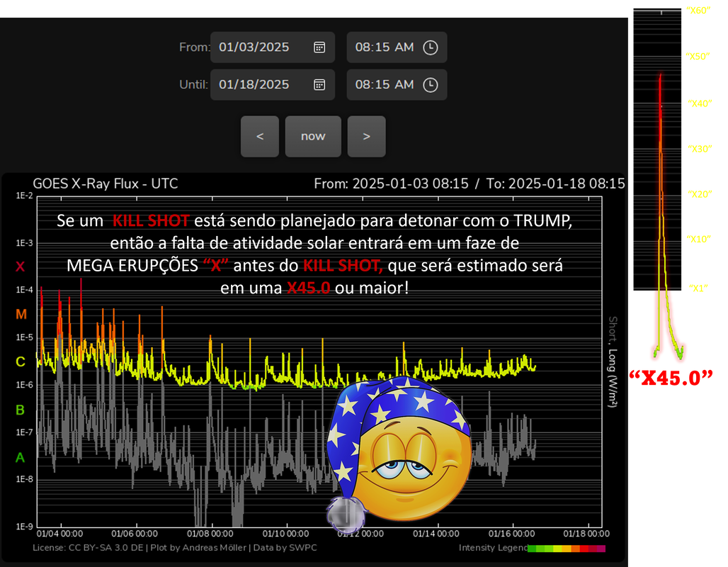This screenshot has width=728, height=567.
Task: Click the 'Plot by Andreas Möller' footer credit
Action: [x=198, y=548]
